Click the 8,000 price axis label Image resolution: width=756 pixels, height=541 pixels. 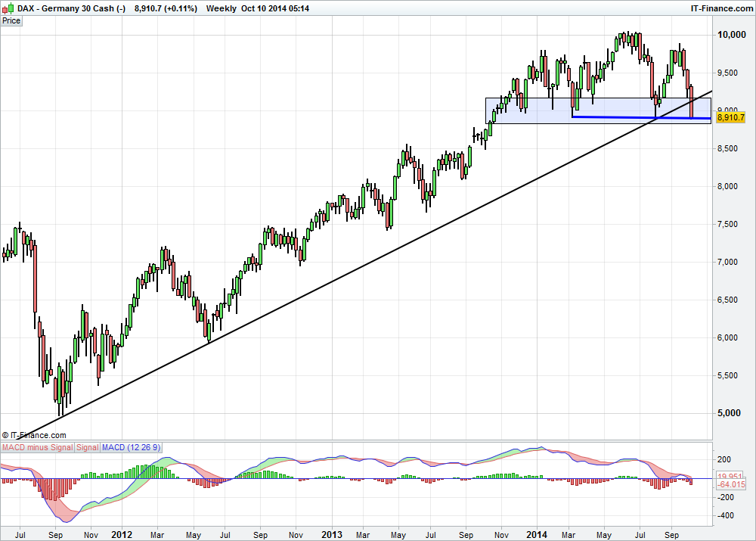[x=727, y=186]
